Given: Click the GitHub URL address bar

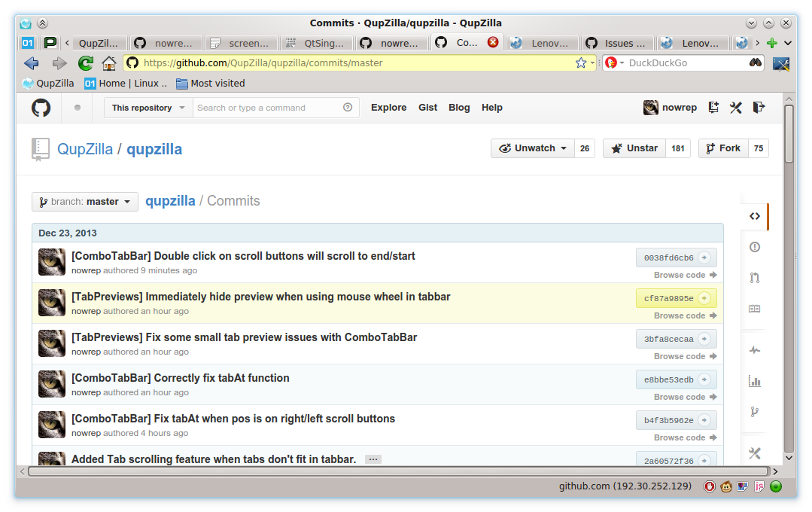Looking at the screenshot, I should [x=358, y=62].
